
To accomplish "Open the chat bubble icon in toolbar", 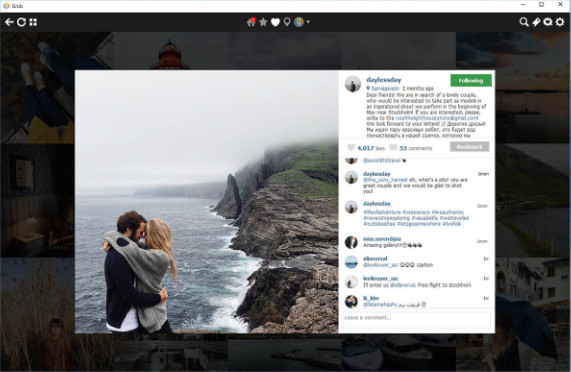I will coord(548,22).
